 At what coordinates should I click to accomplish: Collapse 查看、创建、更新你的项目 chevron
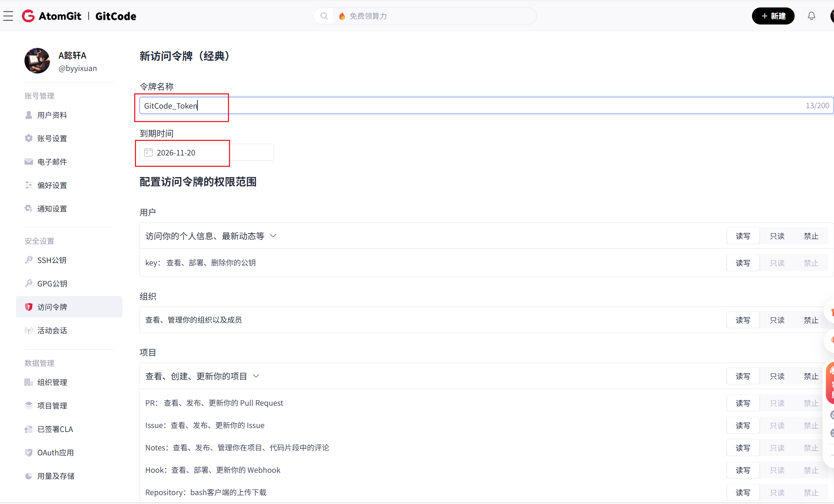point(256,376)
